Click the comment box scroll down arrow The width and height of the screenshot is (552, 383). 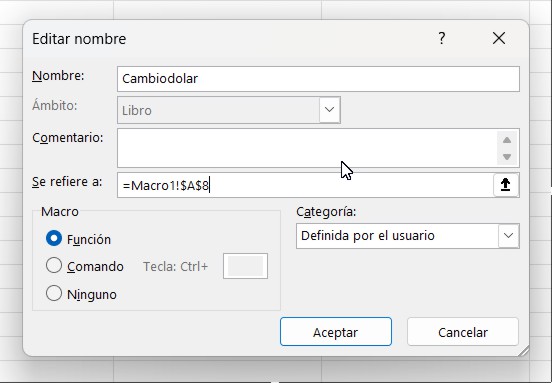click(507, 157)
